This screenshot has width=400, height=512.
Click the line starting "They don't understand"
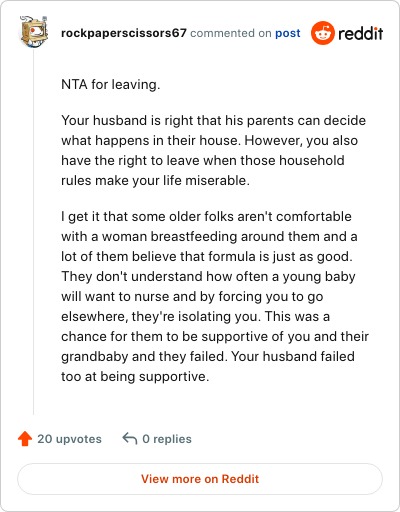208,276
